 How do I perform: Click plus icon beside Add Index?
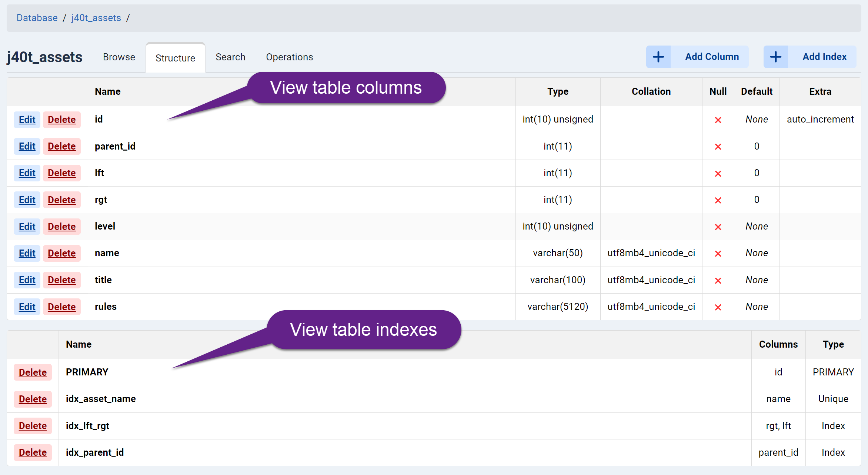(x=775, y=57)
